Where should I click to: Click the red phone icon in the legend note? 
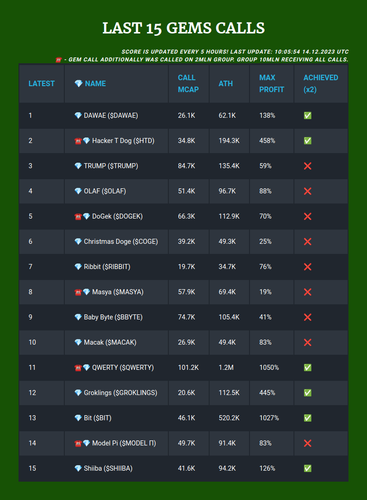point(59,60)
